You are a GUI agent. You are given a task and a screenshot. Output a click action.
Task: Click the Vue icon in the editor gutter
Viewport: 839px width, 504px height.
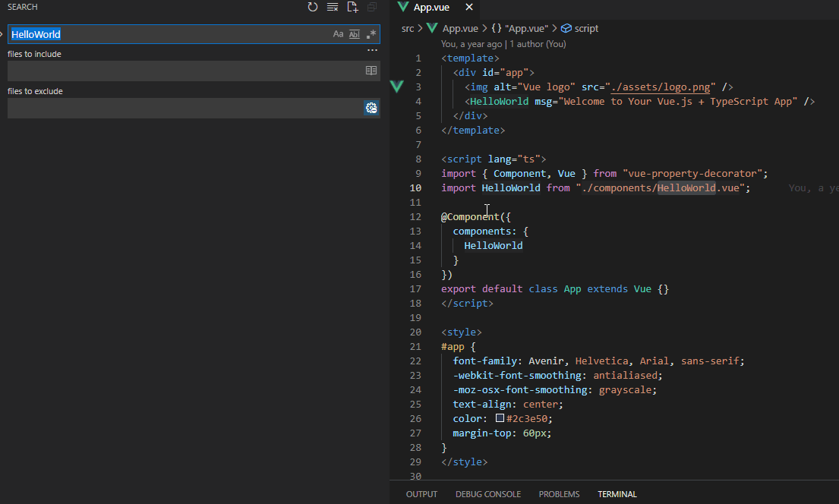(396, 87)
